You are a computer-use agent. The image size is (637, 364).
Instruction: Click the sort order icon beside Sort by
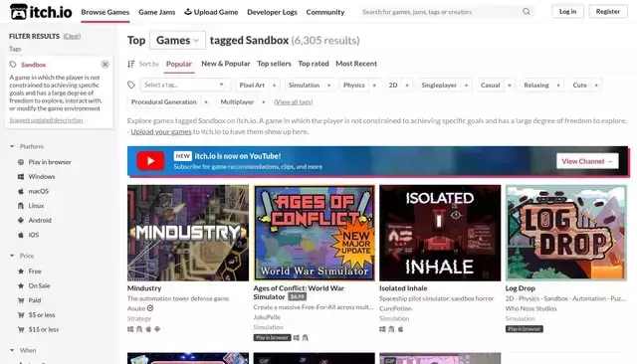[130, 64]
